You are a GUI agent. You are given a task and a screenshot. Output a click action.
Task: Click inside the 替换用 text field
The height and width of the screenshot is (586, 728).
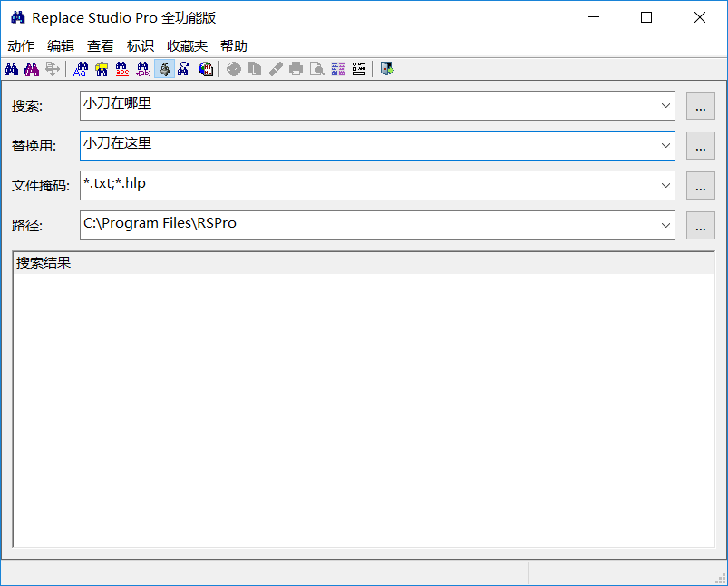(x=363, y=145)
